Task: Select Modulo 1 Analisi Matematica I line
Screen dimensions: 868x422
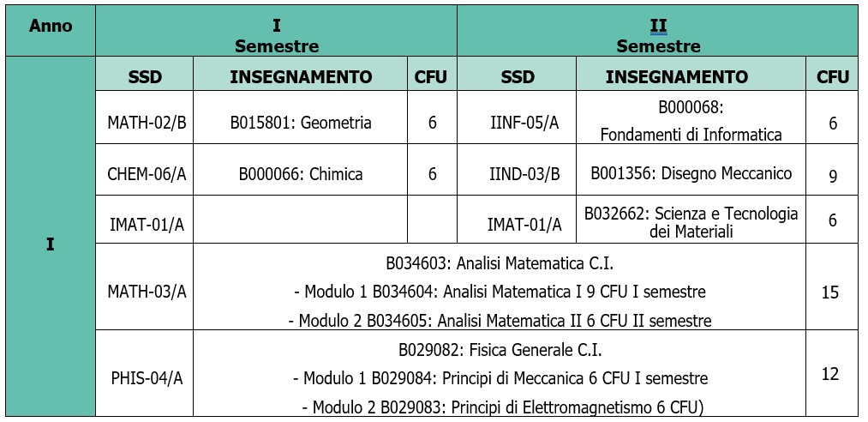Action: tap(500, 292)
